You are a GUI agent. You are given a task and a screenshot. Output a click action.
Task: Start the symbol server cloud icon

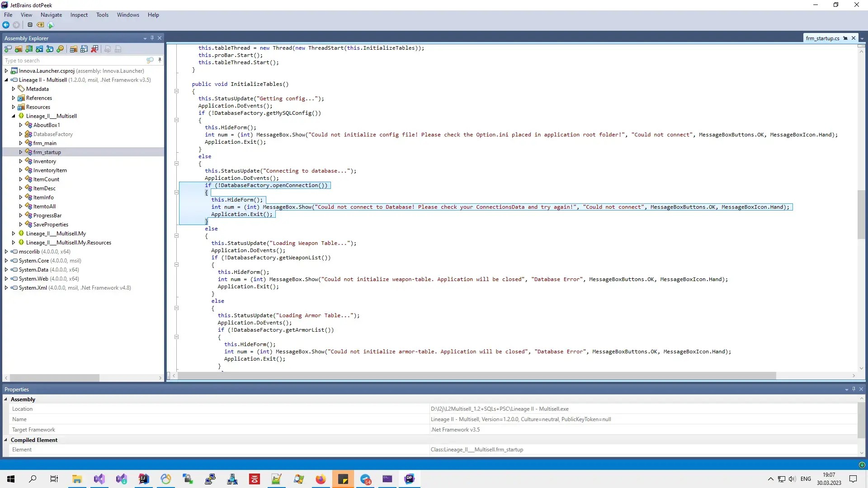pyautogui.click(x=51, y=25)
